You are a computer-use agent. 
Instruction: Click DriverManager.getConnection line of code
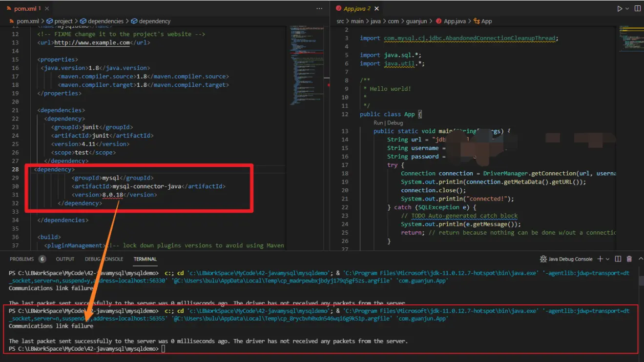(508, 173)
